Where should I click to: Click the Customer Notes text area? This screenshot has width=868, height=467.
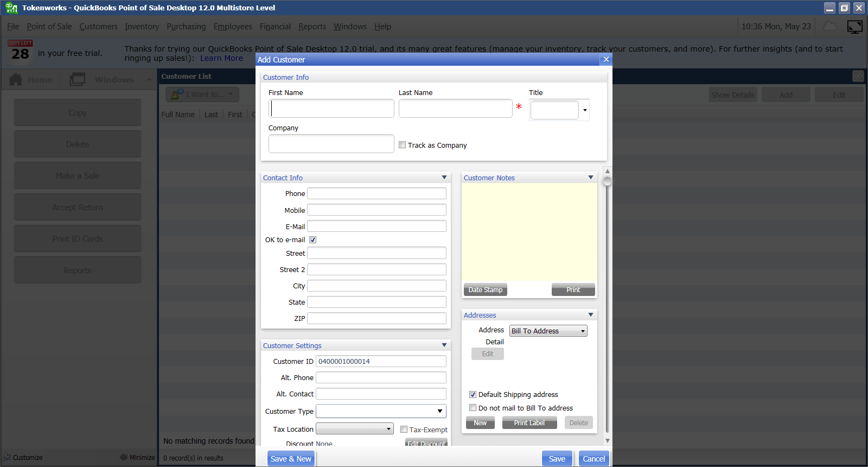(529, 232)
